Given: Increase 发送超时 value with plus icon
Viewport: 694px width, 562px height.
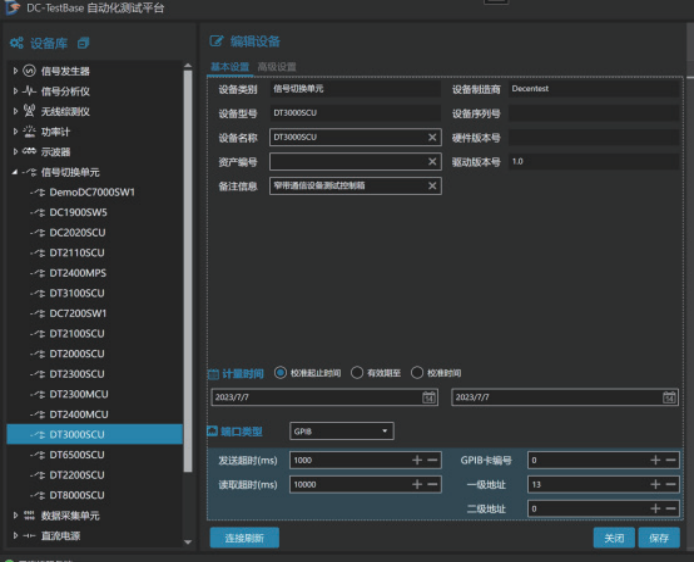Looking at the screenshot, I should pos(417,460).
